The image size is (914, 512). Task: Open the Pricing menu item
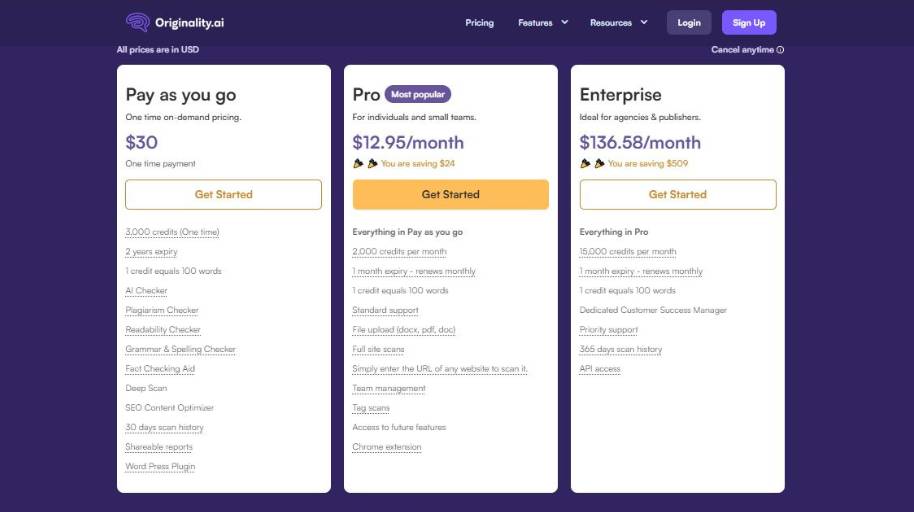[x=479, y=22]
